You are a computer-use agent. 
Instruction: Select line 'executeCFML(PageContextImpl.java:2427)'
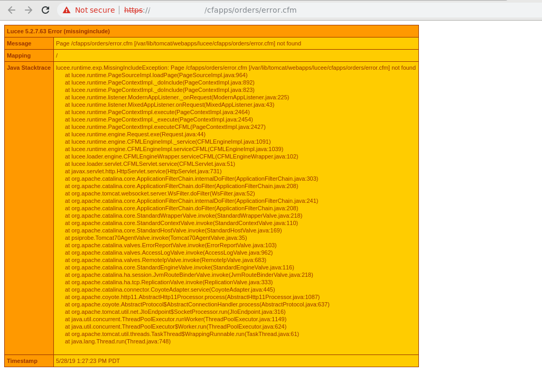tap(165, 127)
